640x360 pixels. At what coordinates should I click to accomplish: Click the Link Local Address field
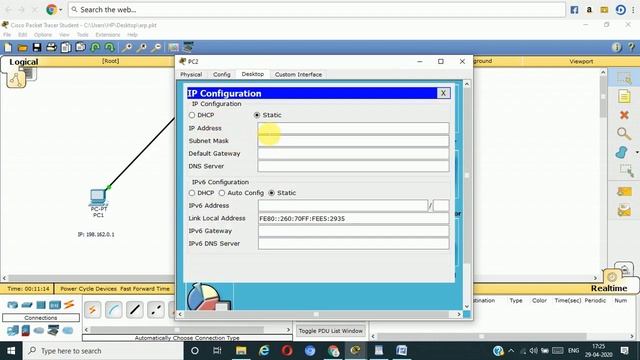(353, 218)
